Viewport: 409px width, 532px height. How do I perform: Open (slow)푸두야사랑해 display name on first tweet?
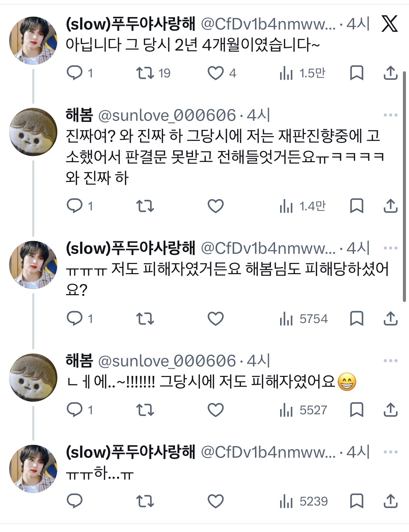pos(131,24)
